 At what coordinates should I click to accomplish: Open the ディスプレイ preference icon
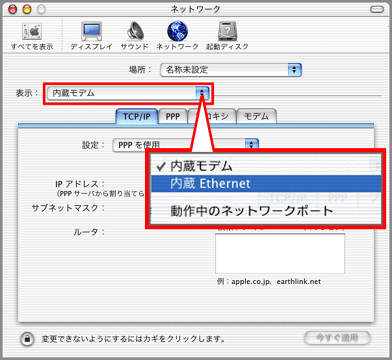(x=91, y=36)
